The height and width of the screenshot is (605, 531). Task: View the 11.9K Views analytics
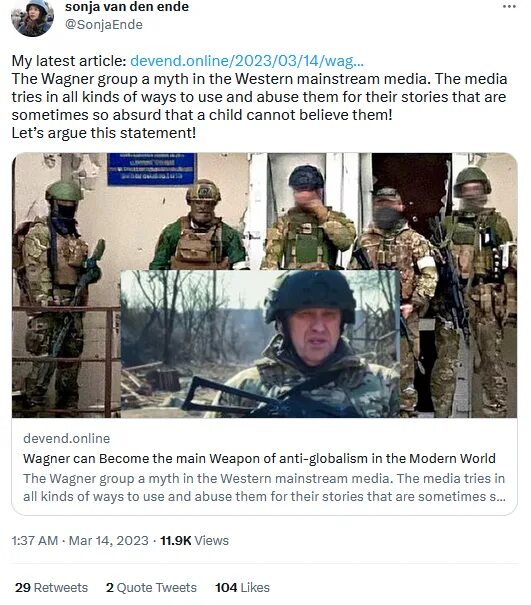coord(194,541)
